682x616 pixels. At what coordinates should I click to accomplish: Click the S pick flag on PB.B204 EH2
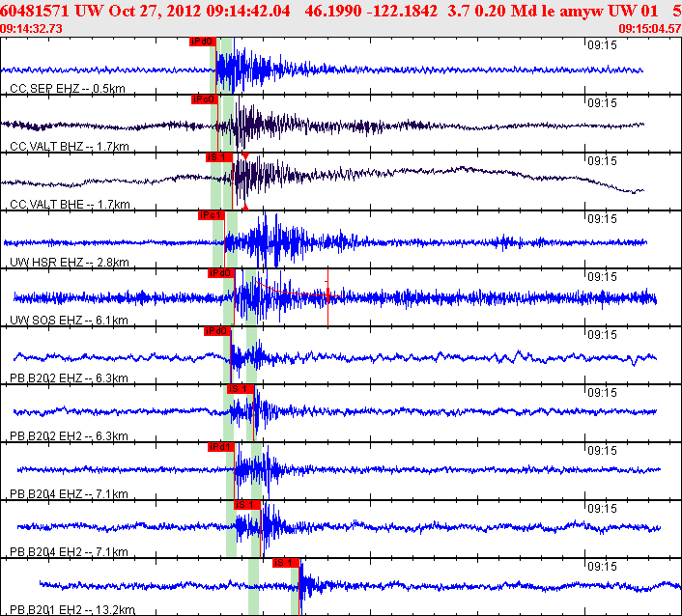[x=247, y=504]
